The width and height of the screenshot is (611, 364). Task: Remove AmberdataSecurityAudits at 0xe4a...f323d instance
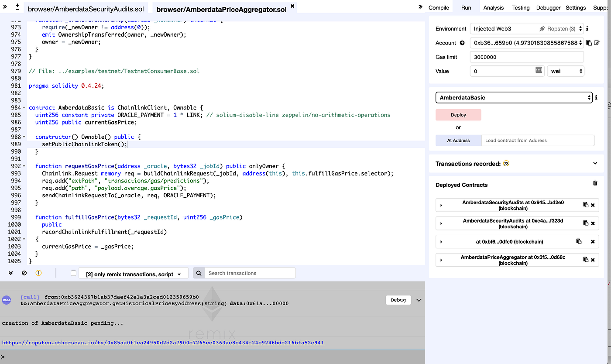coord(593,223)
